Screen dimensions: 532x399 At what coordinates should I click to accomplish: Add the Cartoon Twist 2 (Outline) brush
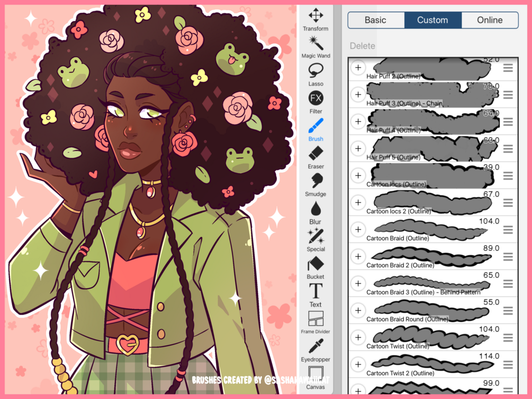[358, 365]
